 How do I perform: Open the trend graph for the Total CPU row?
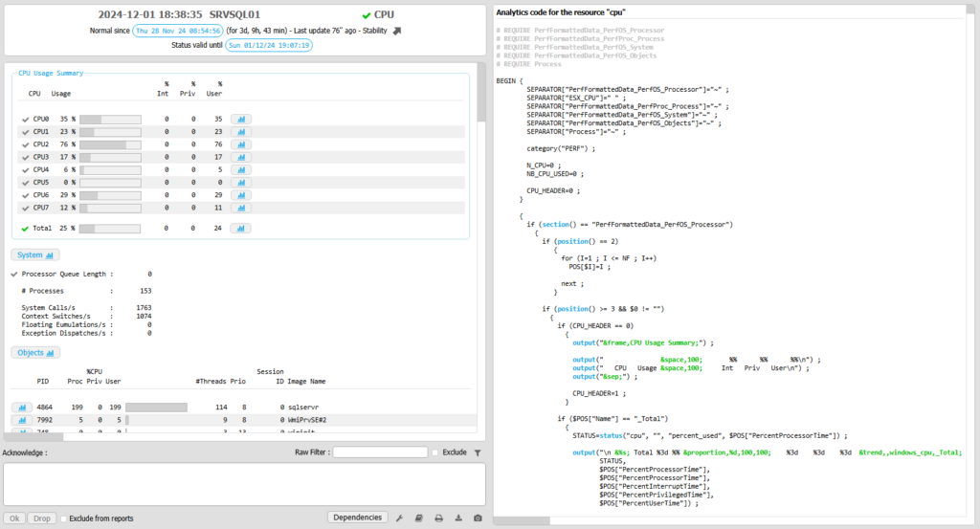[x=240, y=228]
